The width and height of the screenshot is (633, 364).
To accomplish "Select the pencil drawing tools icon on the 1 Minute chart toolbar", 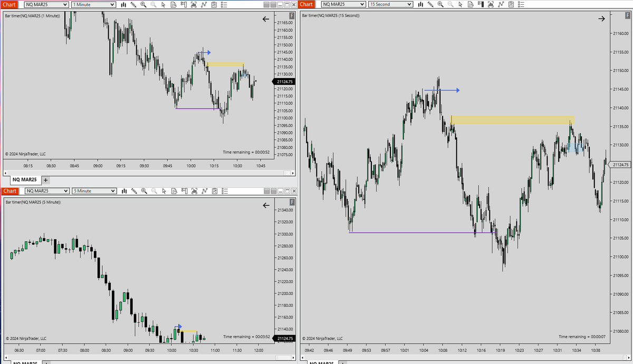I will (x=133, y=4).
